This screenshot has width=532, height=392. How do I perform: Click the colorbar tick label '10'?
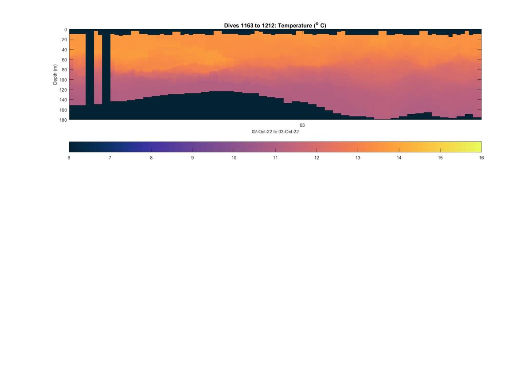pyautogui.click(x=234, y=158)
